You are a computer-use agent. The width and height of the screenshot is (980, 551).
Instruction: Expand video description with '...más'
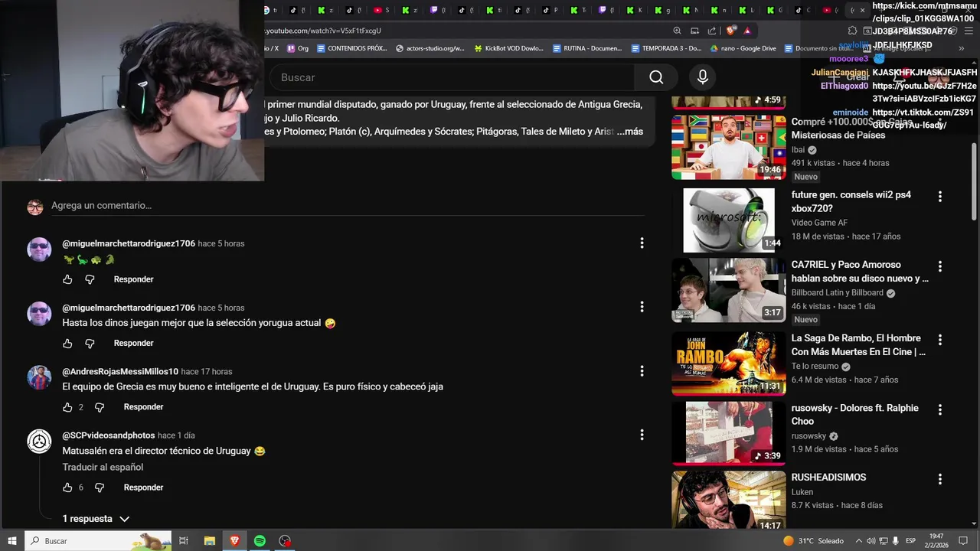(629, 132)
